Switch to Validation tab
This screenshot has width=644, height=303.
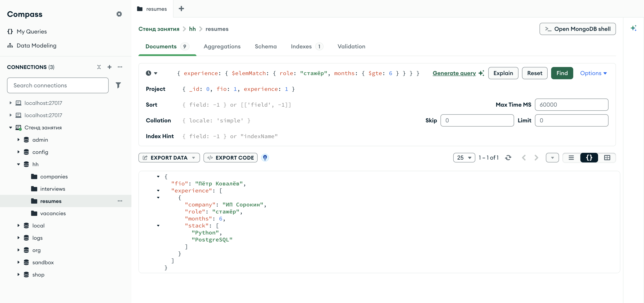coord(351,46)
